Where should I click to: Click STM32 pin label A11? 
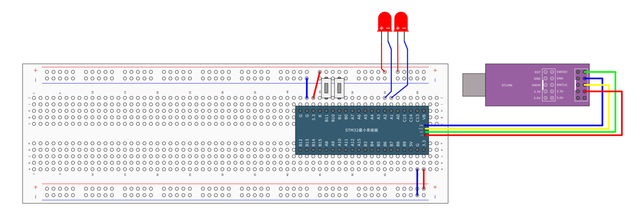click(346, 142)
